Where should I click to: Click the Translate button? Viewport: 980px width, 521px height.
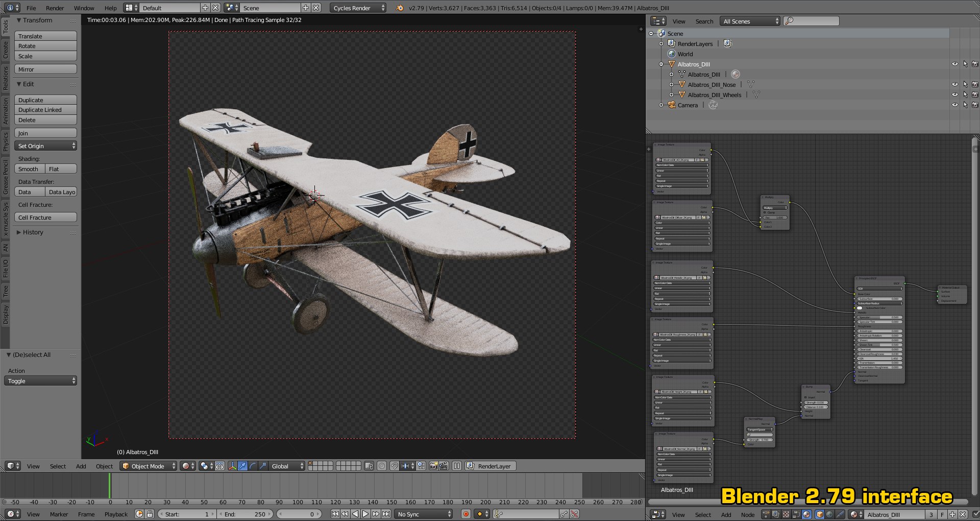(46, 36)
